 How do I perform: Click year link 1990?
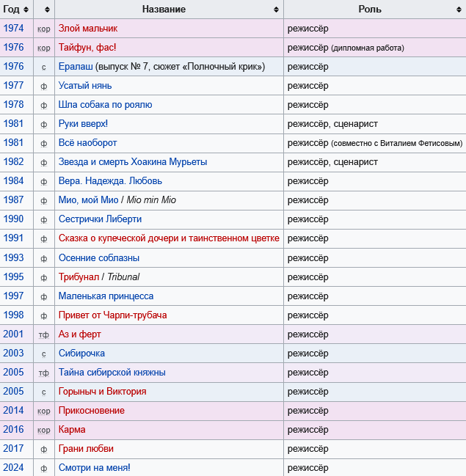point(13,219)
